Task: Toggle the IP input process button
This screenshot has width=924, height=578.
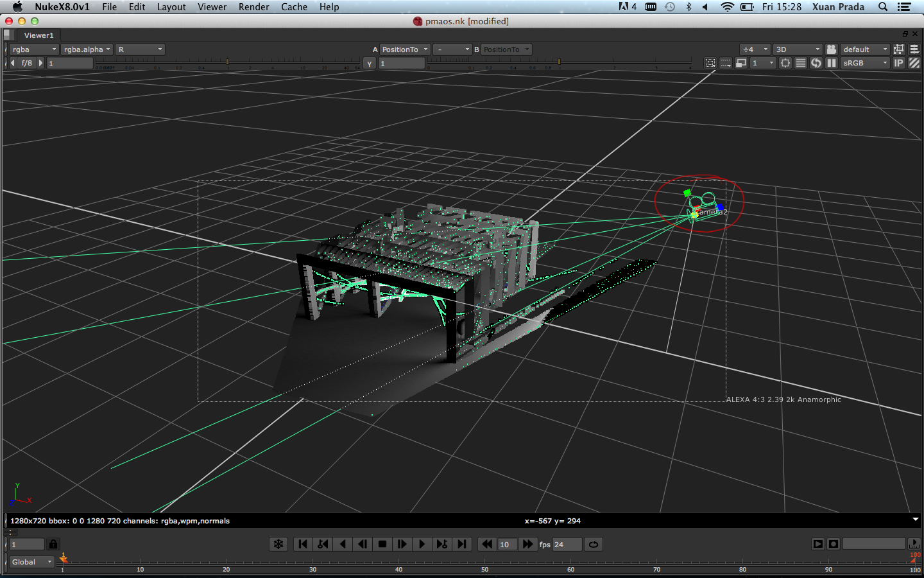Action: click(899, 63)
